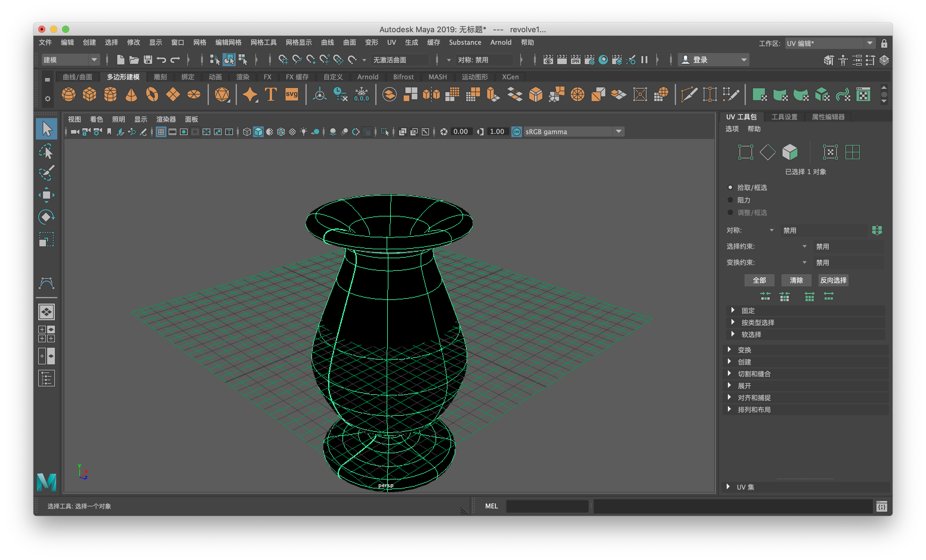The width and height of the screenshot is (926, 560).
Task: Click the 反向选择 button
Action: point(833,280)
